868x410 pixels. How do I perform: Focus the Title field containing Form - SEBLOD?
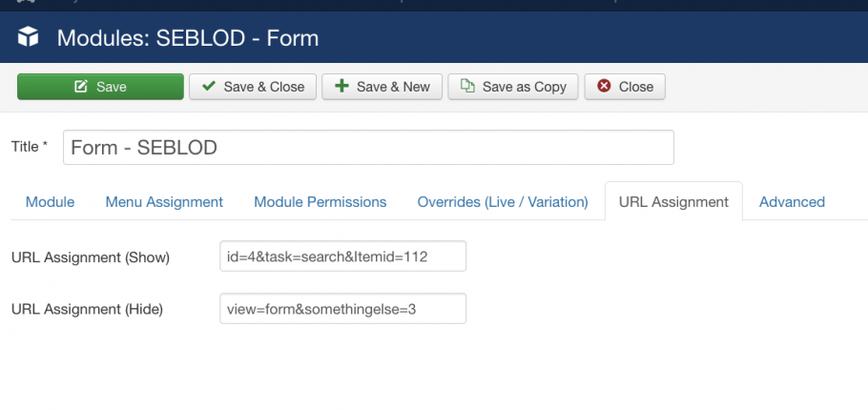(369, 147)
